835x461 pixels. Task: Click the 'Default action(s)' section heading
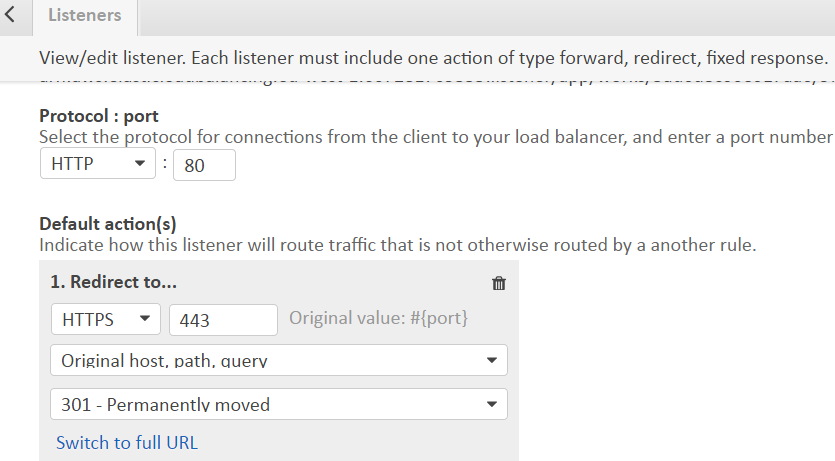(108, 224)
